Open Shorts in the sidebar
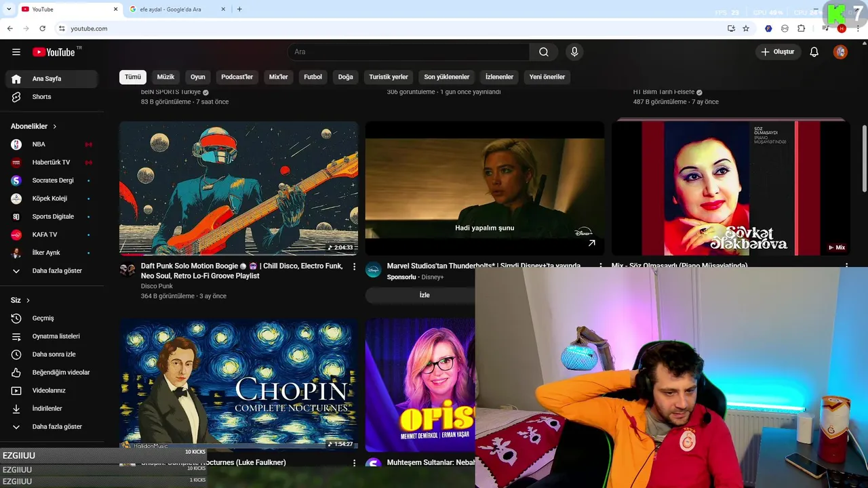 click(x=52, y=97)
